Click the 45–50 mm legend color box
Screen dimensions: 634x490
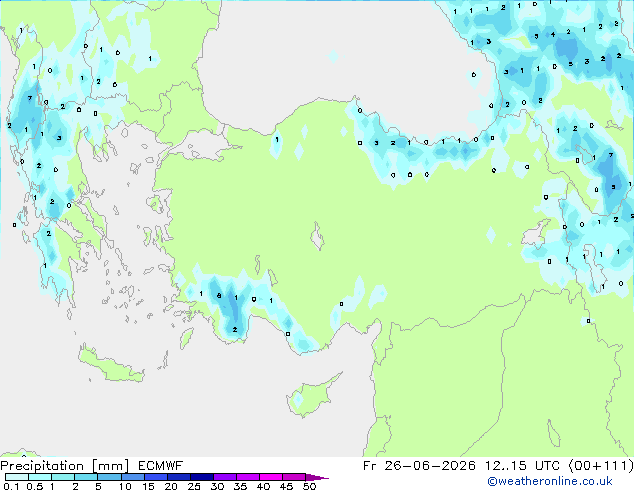tap(294, 477)
